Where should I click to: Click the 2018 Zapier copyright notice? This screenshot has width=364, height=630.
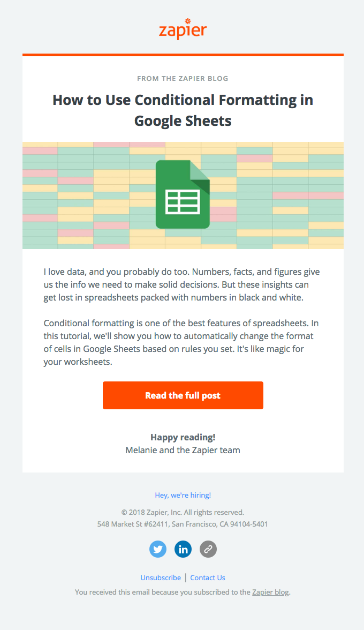coord(183,512)
